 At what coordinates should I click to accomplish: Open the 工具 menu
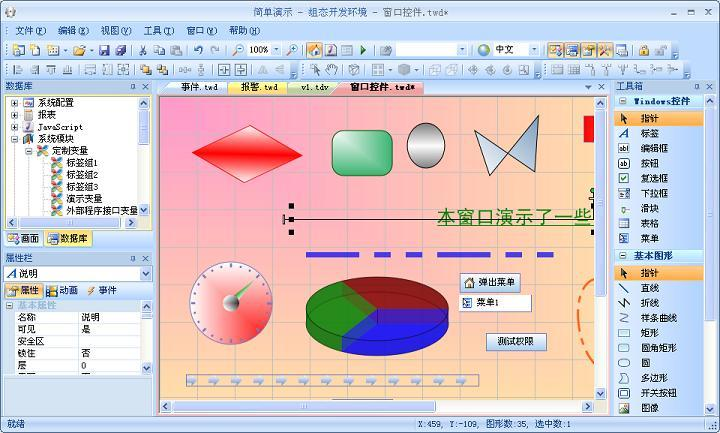(x=158, y=31)
